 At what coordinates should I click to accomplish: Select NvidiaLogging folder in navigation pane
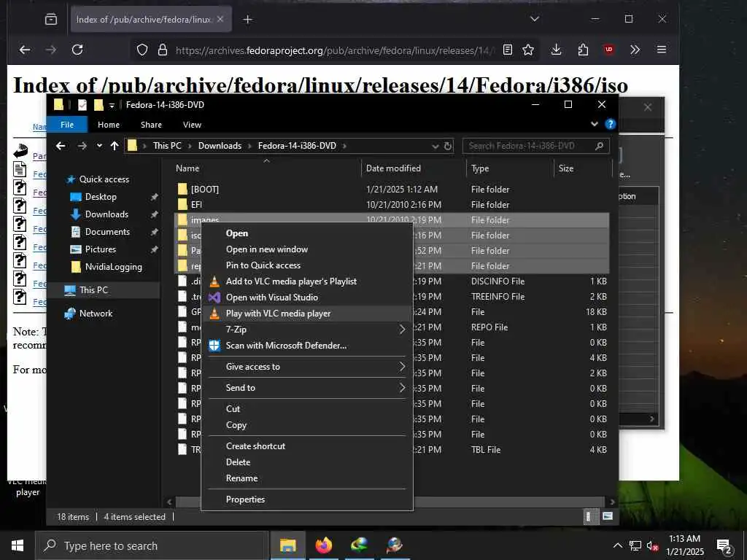click(x=113, y=267)
